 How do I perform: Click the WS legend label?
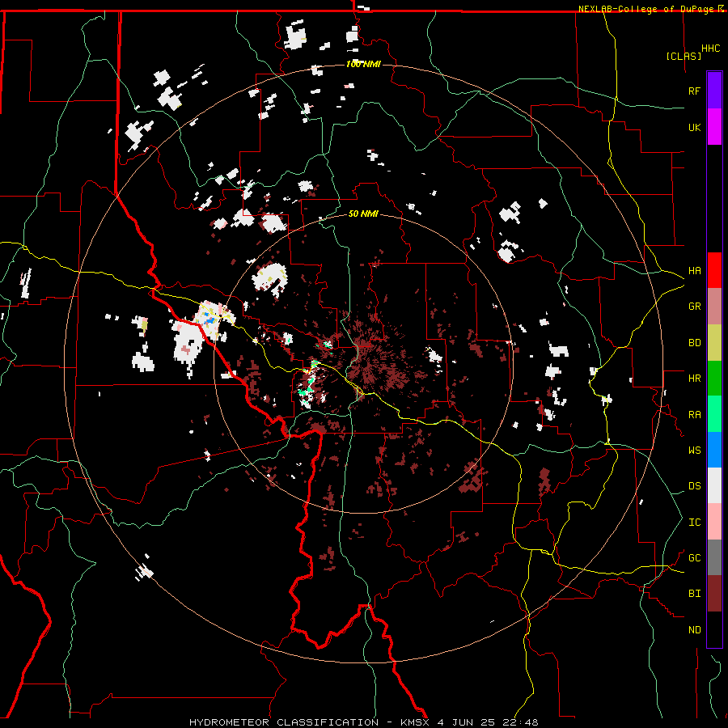694,451
